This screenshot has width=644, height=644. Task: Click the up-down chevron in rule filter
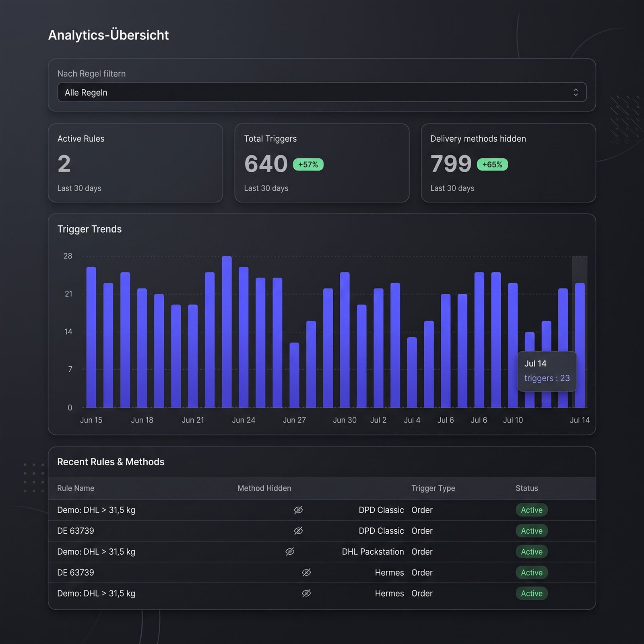pyautogui.click(x=576, y=92)
